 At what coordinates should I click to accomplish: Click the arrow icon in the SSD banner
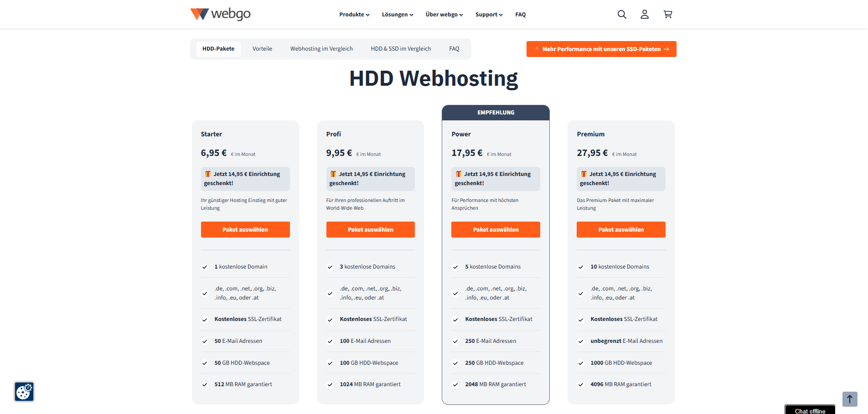coord(666,49)
